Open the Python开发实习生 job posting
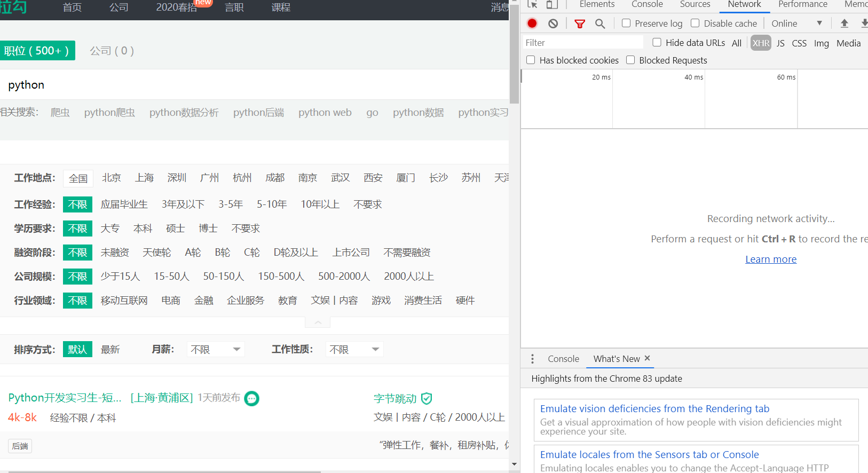 [65, 398]
